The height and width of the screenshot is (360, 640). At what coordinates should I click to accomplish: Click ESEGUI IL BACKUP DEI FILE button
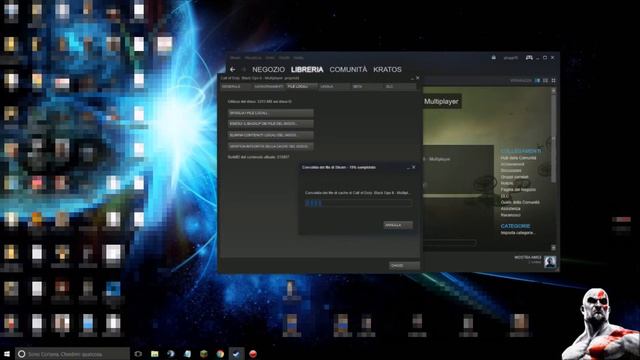pyautogui.click(x=271, y=124)
